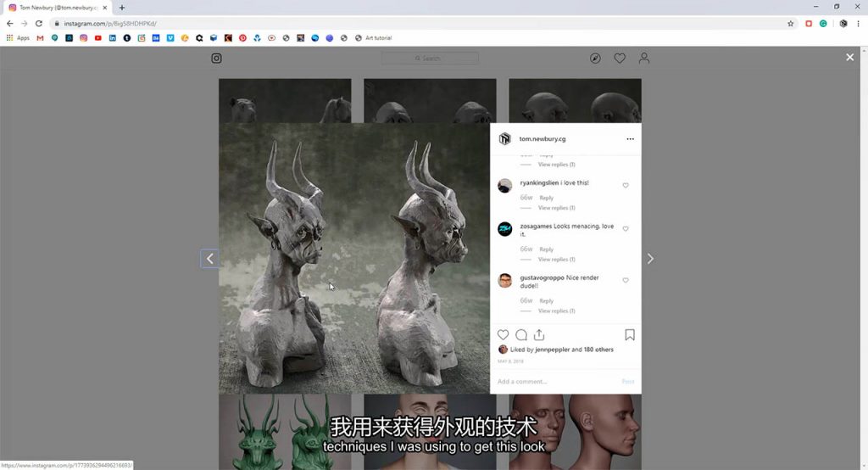Go to the previous post arrow
Screen dimensions: 868x470
210,258
